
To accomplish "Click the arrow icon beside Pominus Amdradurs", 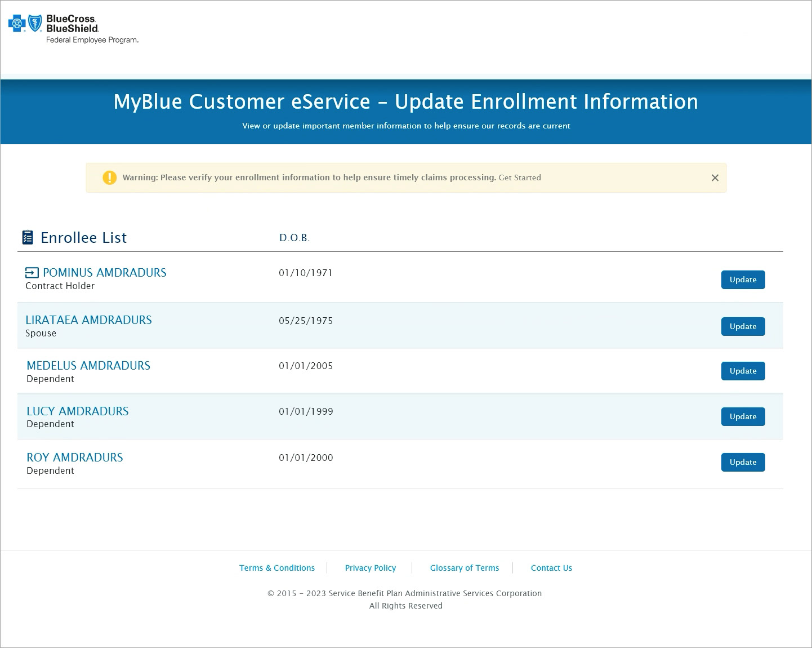I will click(x=32, y=273).
